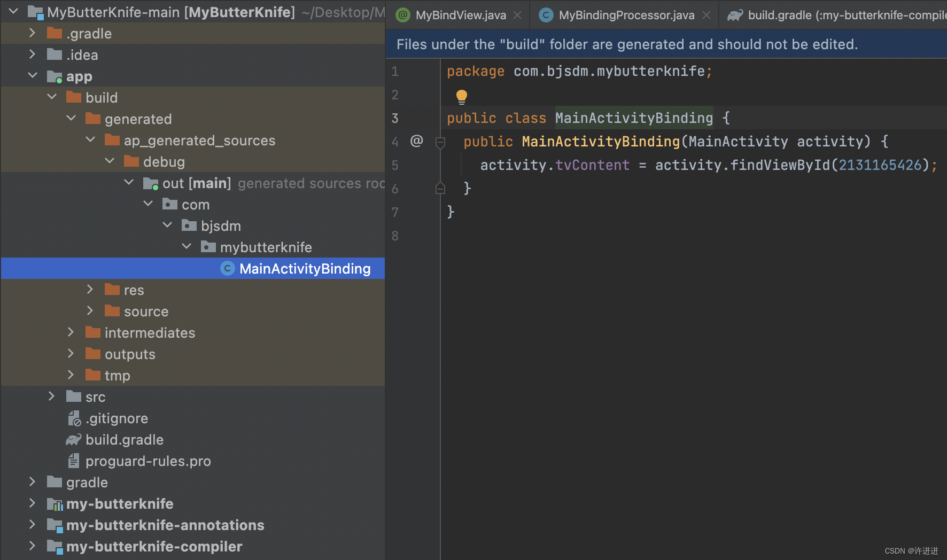Click the Gradle elephant icon on build.gradle tab
Screen dimensions: 947x560
(735, 15)
